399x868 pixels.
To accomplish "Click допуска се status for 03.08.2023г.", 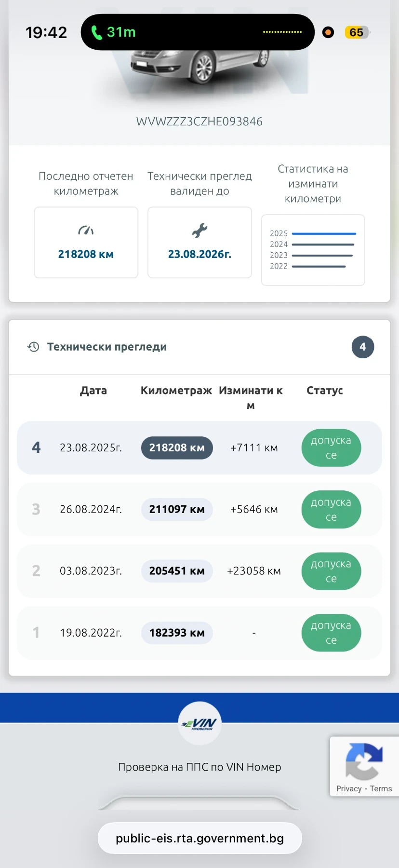I will click(x=331, y=571).
